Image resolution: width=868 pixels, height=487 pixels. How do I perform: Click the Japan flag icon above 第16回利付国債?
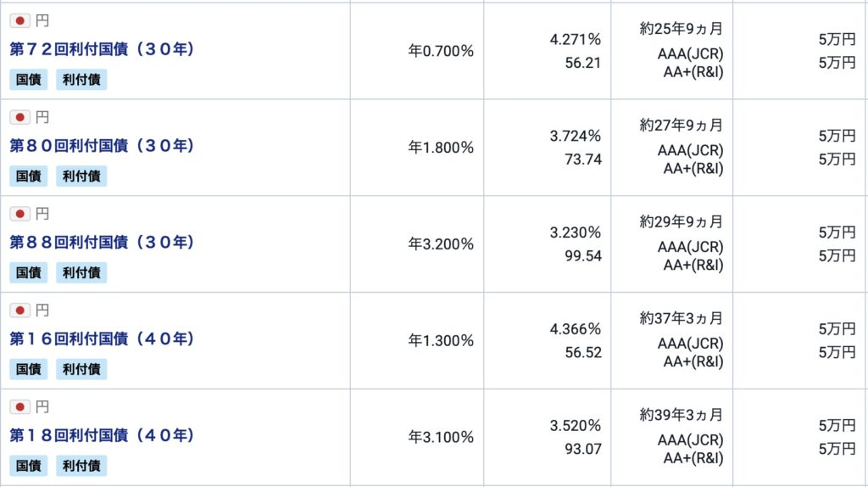coord(20,311)
